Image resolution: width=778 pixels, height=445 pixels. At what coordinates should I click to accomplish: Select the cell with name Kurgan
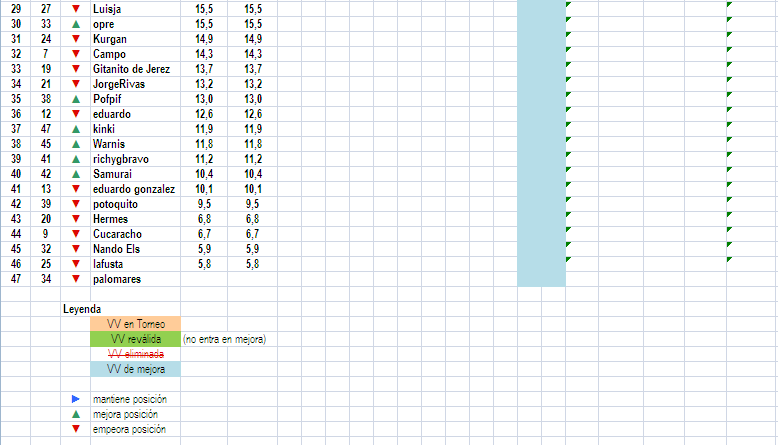(x=135, y=39)
